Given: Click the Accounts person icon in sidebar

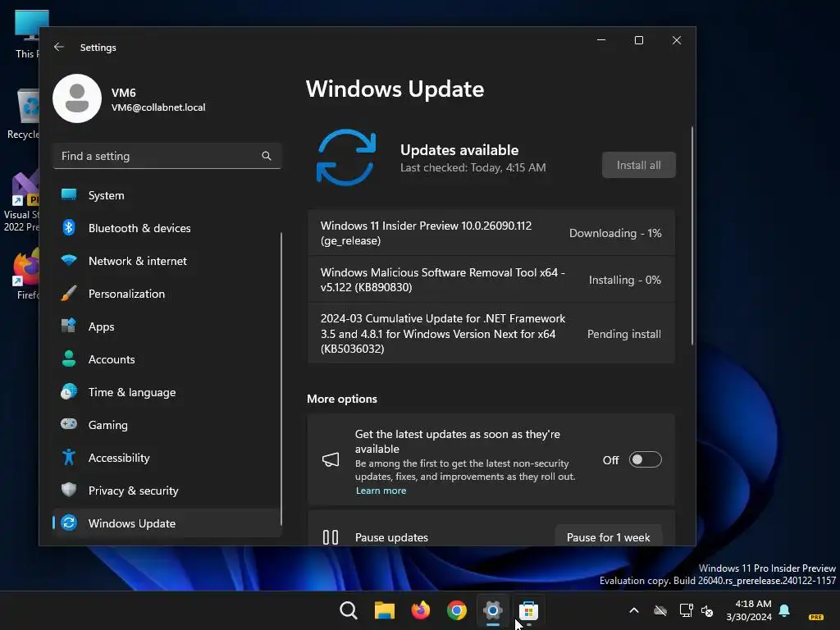Looking at the screenshot, I should 69,358.
